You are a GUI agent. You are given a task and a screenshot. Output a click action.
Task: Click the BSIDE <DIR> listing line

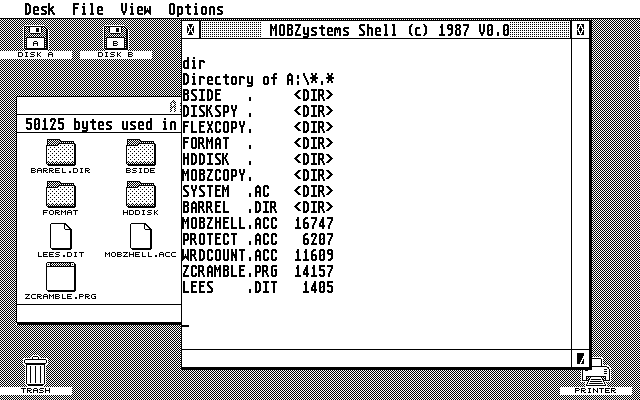pos(258,95)
